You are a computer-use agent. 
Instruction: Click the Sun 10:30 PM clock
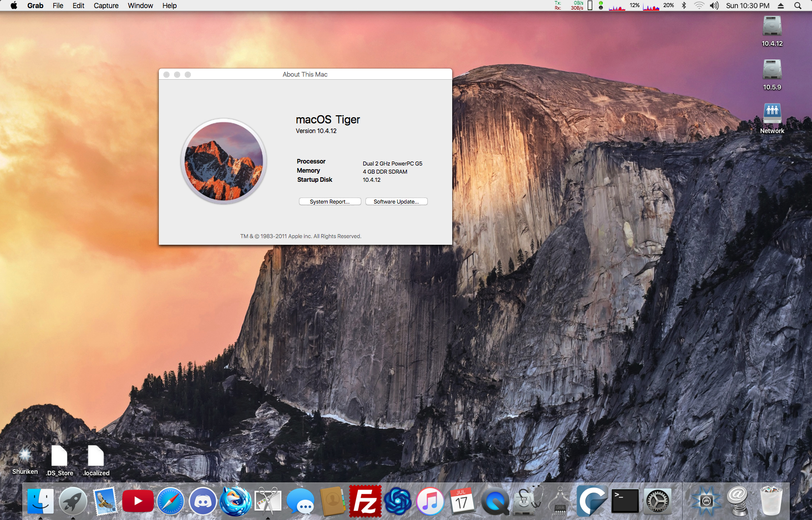point(748,6)
